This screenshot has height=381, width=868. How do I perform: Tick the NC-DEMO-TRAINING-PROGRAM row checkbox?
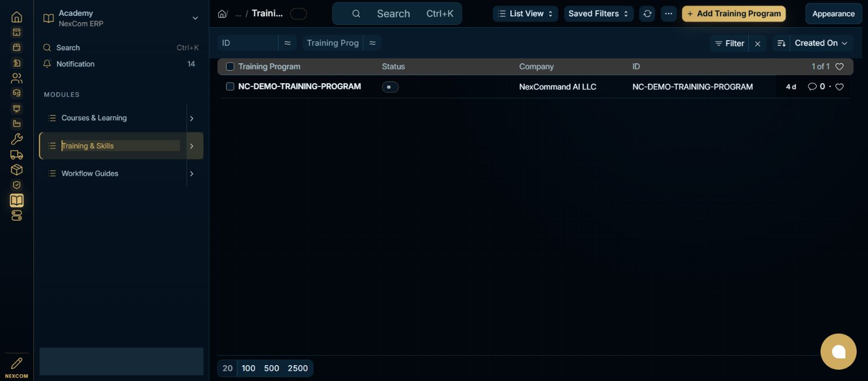[230, 86]
